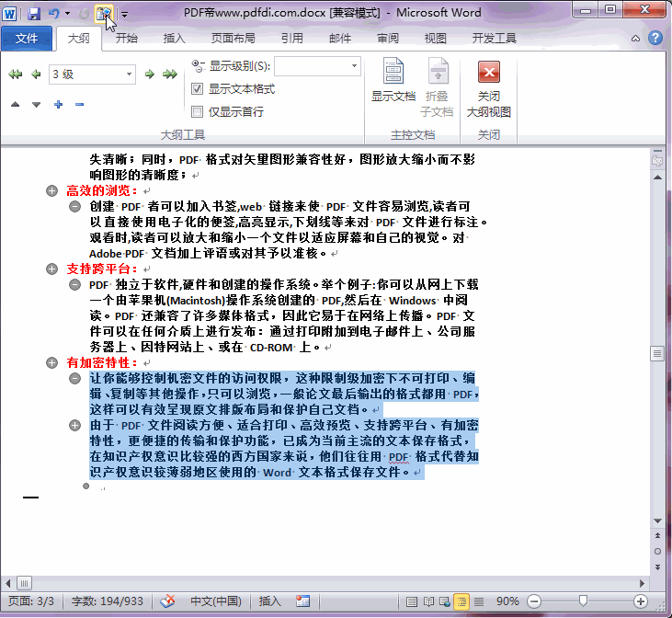Toggle 仅显示首行 checkbox
The width and height of the screenshot is (672, 618).
[197, 112]
